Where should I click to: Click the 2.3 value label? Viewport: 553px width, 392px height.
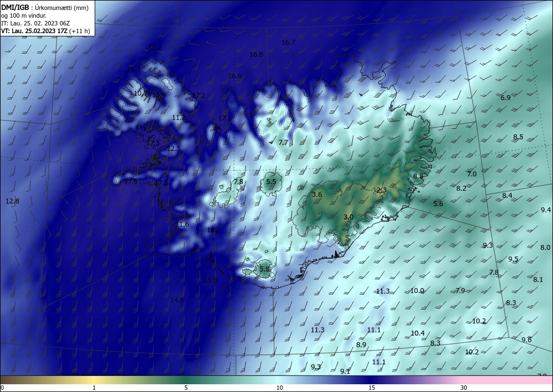click(x=382, y=190)
